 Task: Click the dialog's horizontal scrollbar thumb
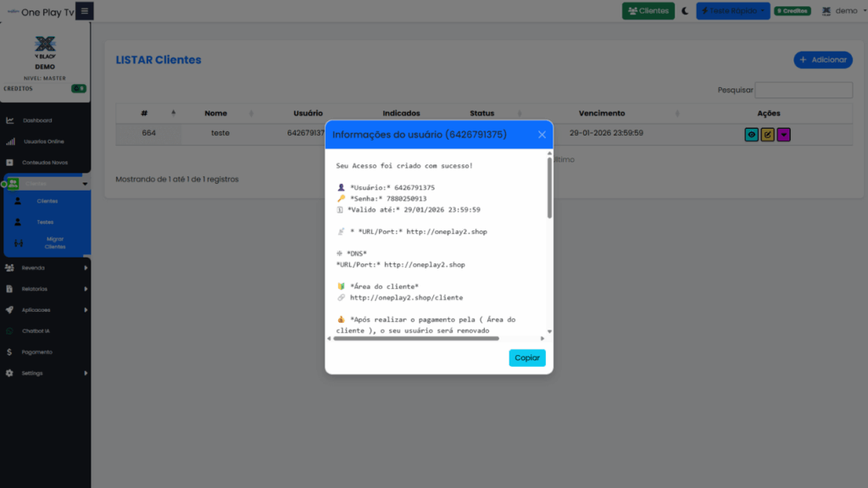(416, 339)
